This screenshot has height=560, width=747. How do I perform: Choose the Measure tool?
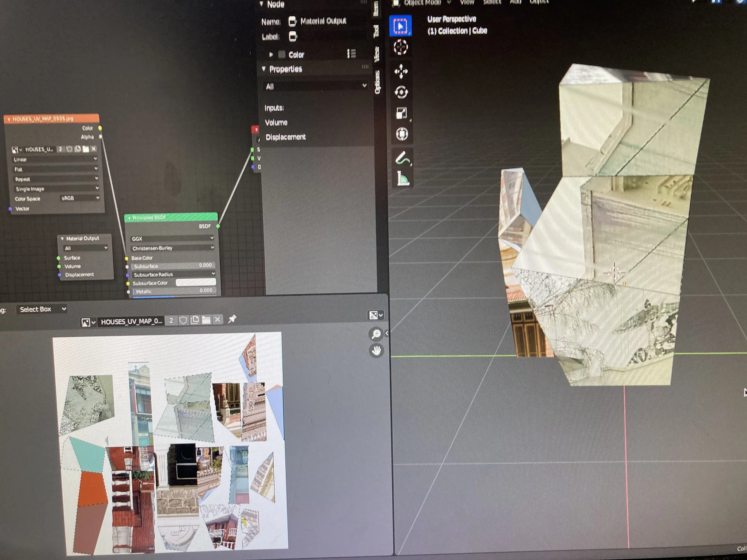point(402,178)
